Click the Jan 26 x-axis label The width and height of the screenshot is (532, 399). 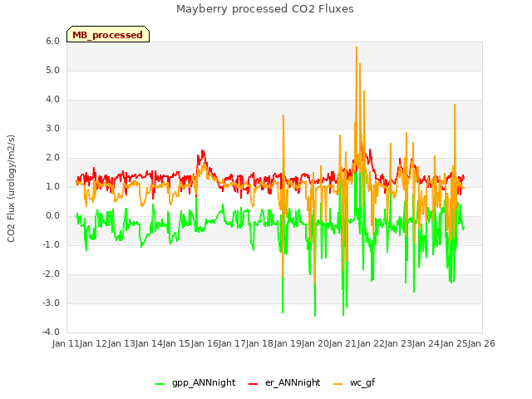481,343
